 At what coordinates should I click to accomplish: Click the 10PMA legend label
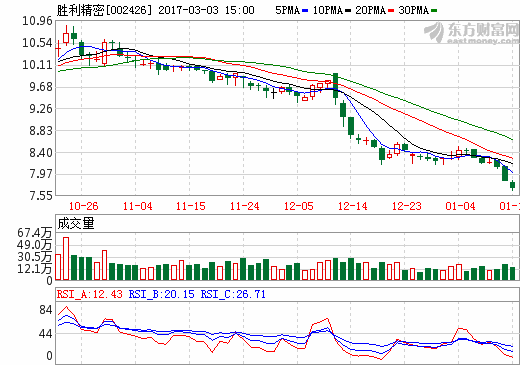(328, 10)
